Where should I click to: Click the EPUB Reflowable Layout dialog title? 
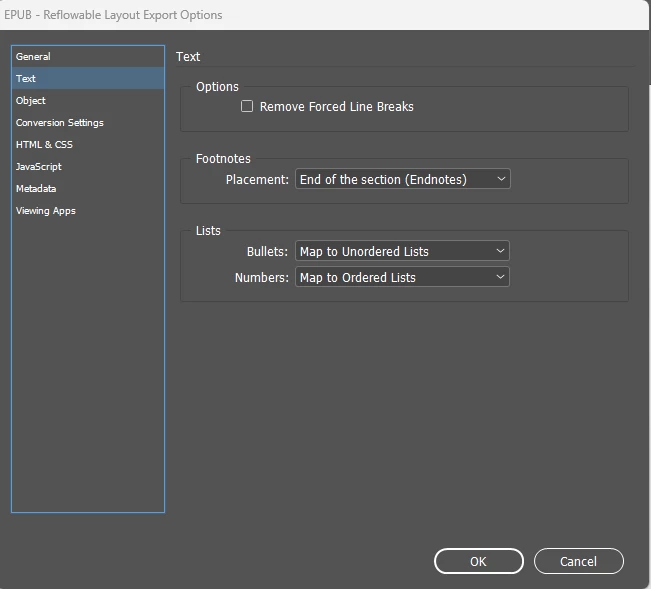coord(113,15)
